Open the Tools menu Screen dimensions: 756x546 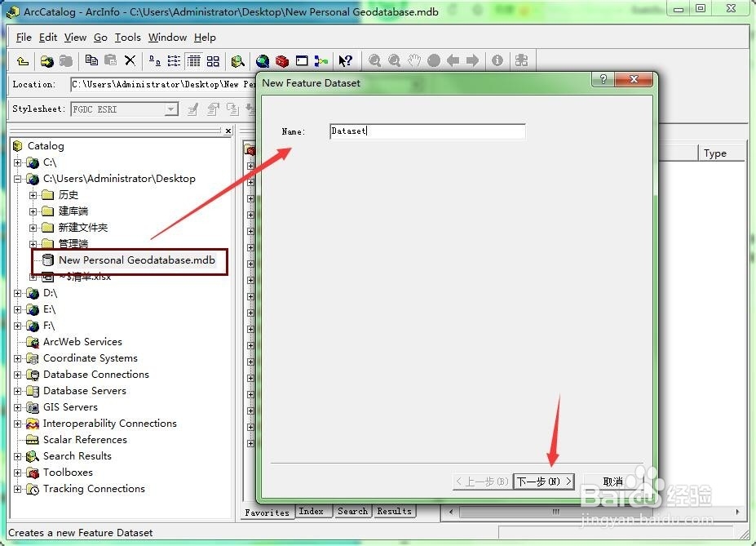[x=128, y=38]
